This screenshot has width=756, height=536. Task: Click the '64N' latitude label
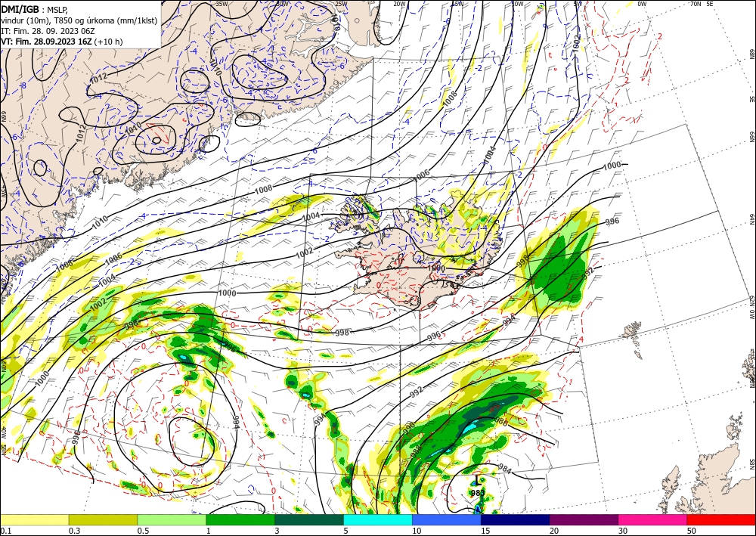(751, 219)
